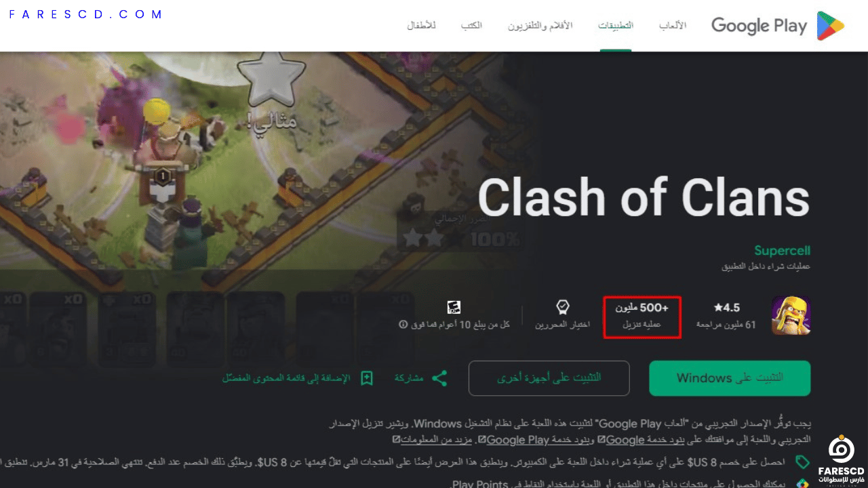Open the Supercell developer link

(x=782, y=251)
